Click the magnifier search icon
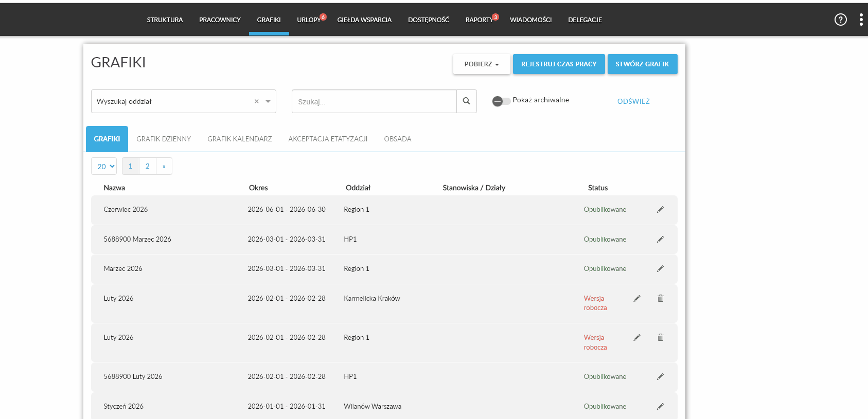The width and height of the screenshot is (868, 419). pos(466,101)
